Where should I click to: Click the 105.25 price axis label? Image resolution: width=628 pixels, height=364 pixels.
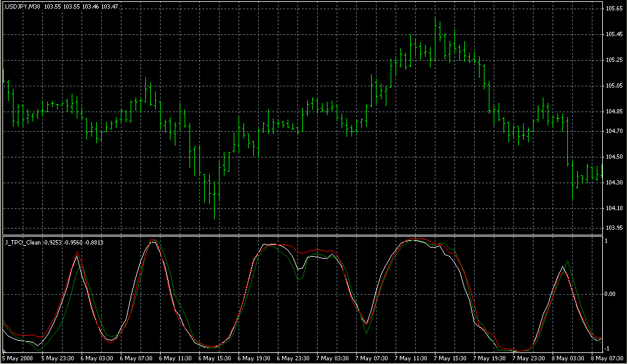(x=614, y=60)
